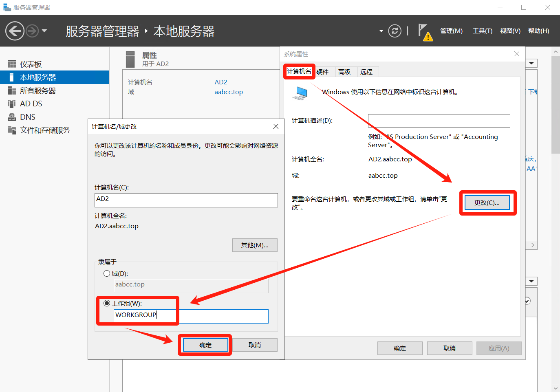Open DNS in the sidebar

(x=28, y=117)
